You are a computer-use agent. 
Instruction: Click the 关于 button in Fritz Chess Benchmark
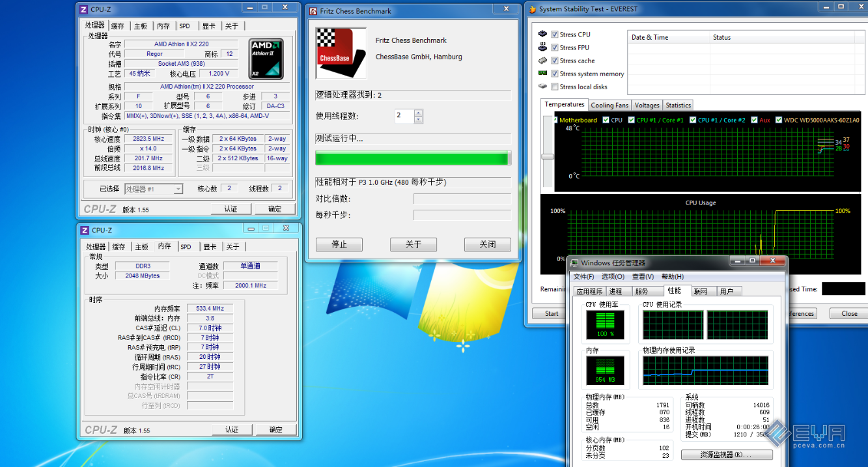pos(413,244)
